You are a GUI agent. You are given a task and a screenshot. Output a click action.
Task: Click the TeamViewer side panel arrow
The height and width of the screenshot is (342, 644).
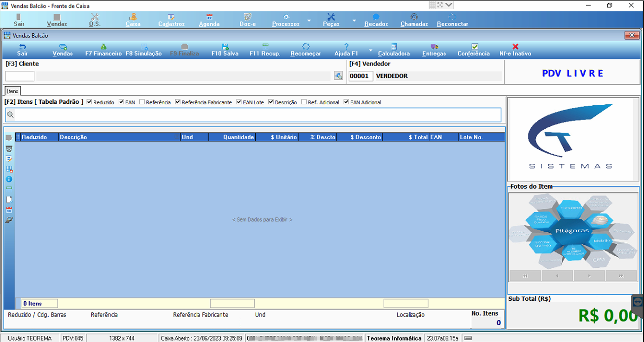[638, 301]
